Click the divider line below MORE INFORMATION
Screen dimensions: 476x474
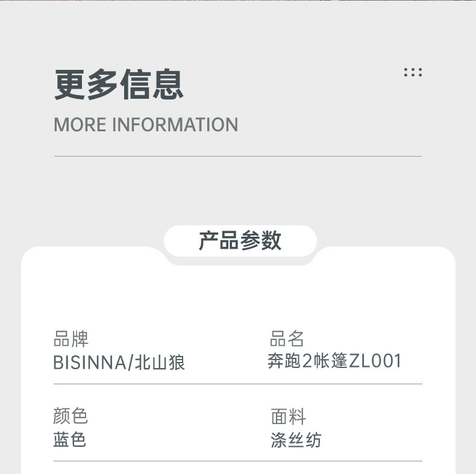(237, 156)
